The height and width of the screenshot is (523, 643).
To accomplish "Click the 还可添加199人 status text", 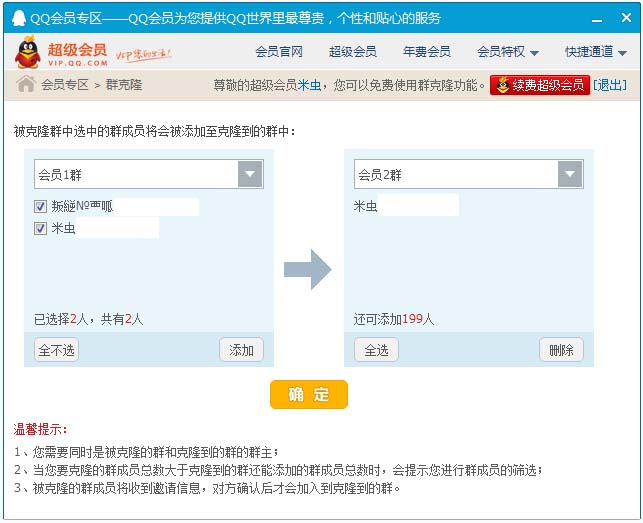I will (394, 319).
